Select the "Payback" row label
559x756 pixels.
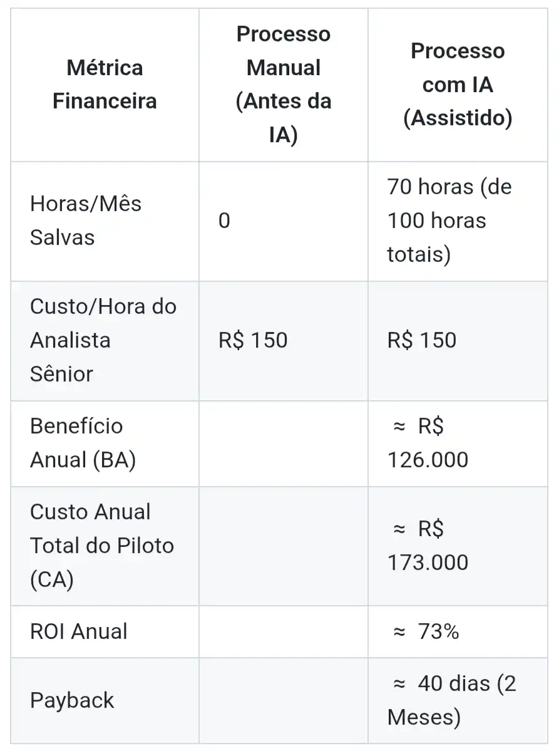72,700
